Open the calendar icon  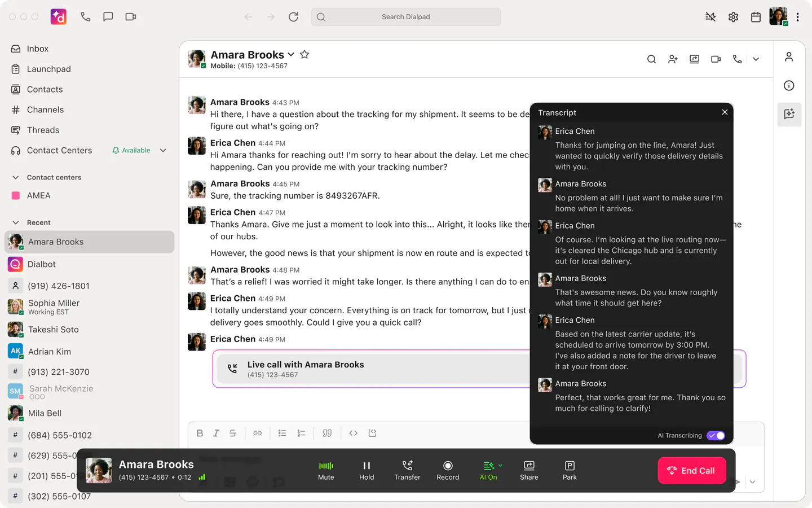756,17
